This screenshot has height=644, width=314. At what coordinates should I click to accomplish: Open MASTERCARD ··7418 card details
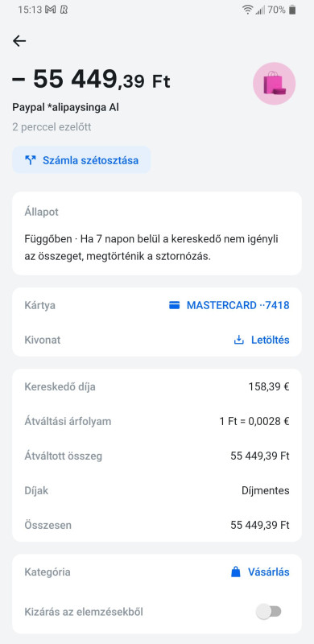[229, 305]
